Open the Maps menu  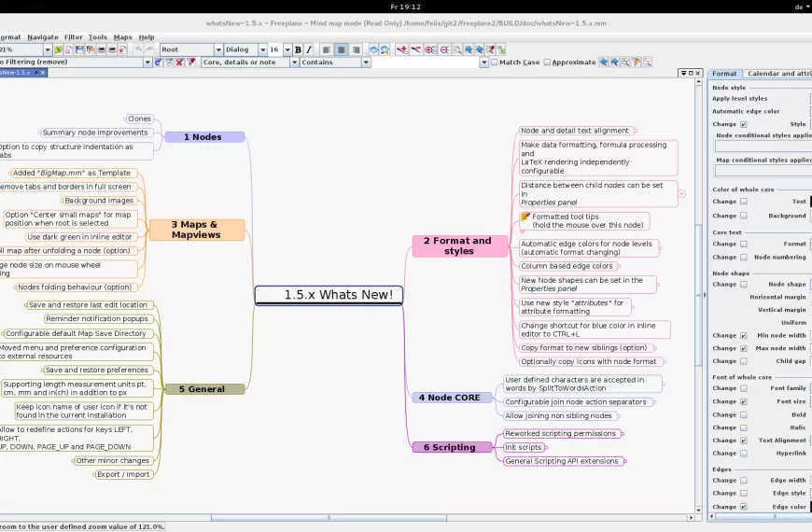click(122, 37)
